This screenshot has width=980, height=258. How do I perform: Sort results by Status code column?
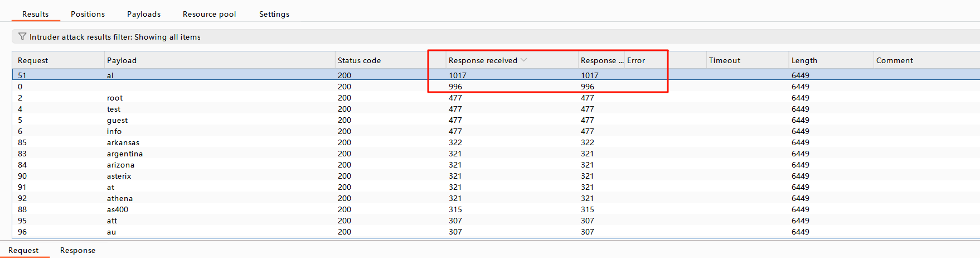click(x=359, y=60)
